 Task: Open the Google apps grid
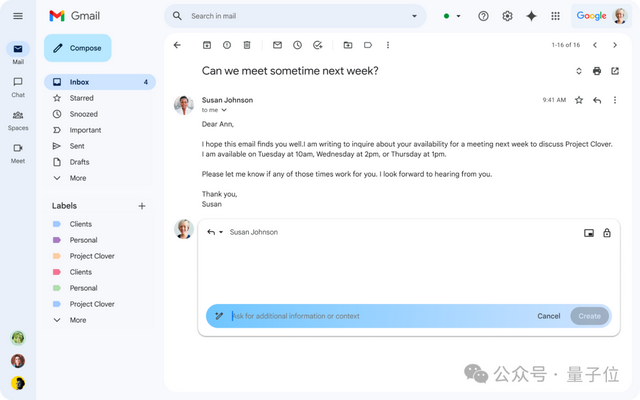click(x=555, y=16)
